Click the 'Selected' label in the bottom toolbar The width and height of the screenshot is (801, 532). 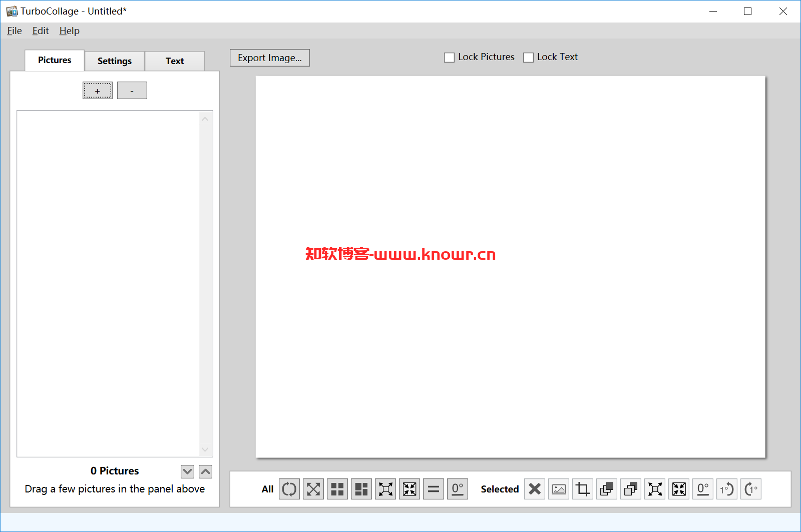pos(500,489)
